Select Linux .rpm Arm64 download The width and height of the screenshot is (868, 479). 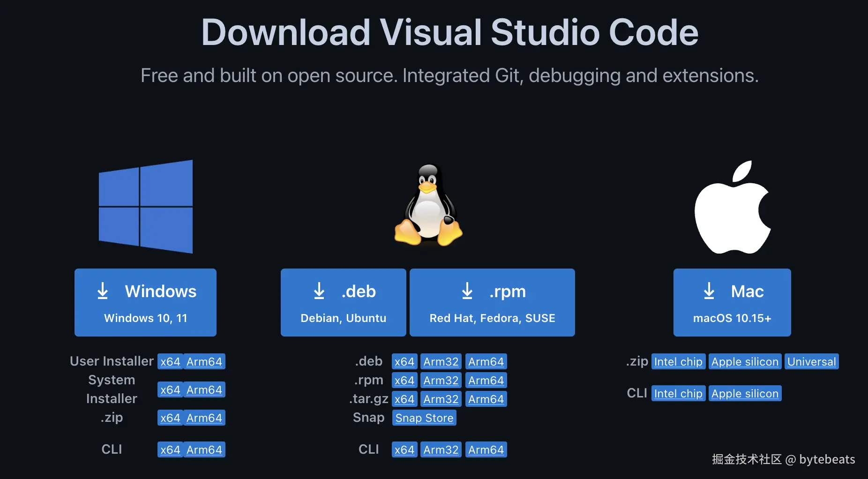[486, 381]
